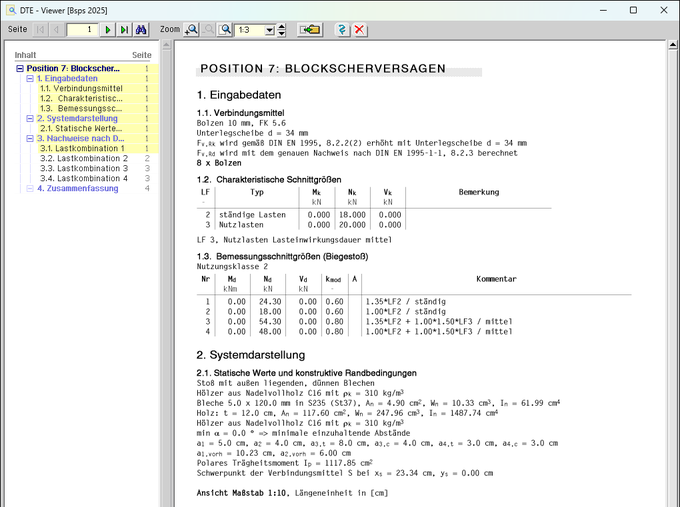Jump to the last page
This screenshot has height=507, width=680.
[x=124, y=30]
